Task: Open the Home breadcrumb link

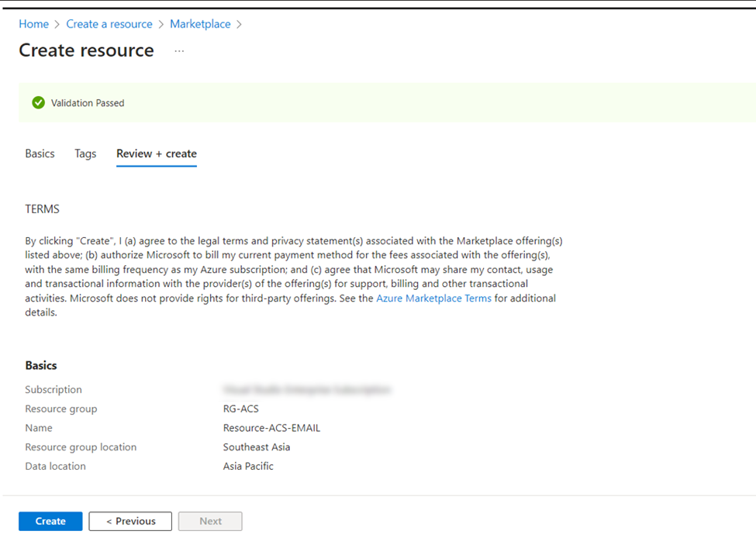Action: [34, 24]
